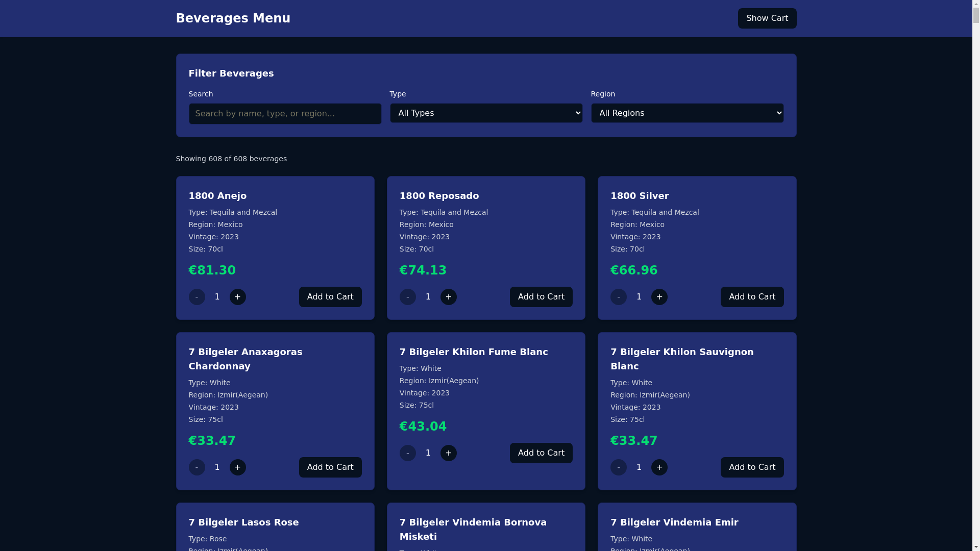This screenshot has height=551, width=980.
Task: Click the 7 Bilgeler Vindemia Emir title
Action: [674, 522]
